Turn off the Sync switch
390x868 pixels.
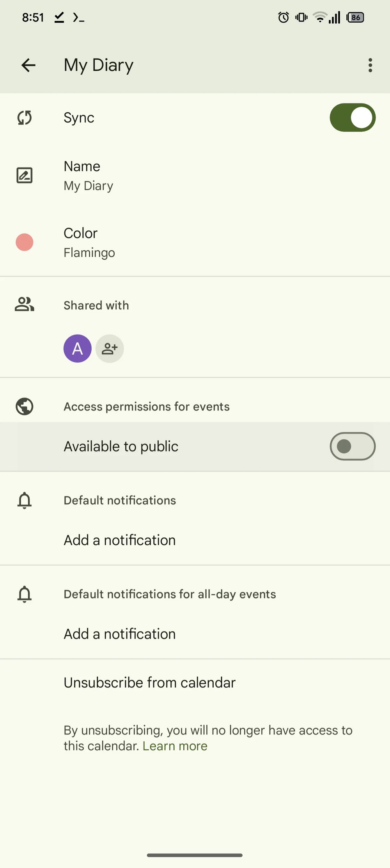point(352,118)
